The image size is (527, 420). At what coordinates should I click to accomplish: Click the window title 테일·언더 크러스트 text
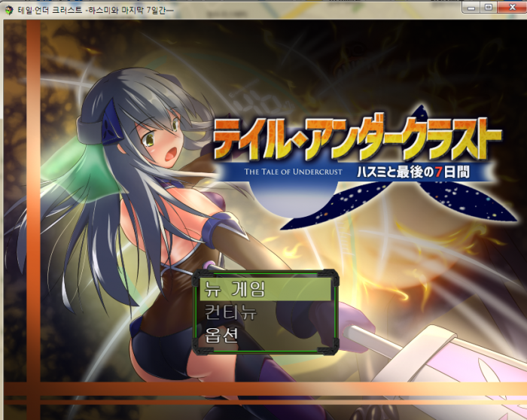point(50,10)
